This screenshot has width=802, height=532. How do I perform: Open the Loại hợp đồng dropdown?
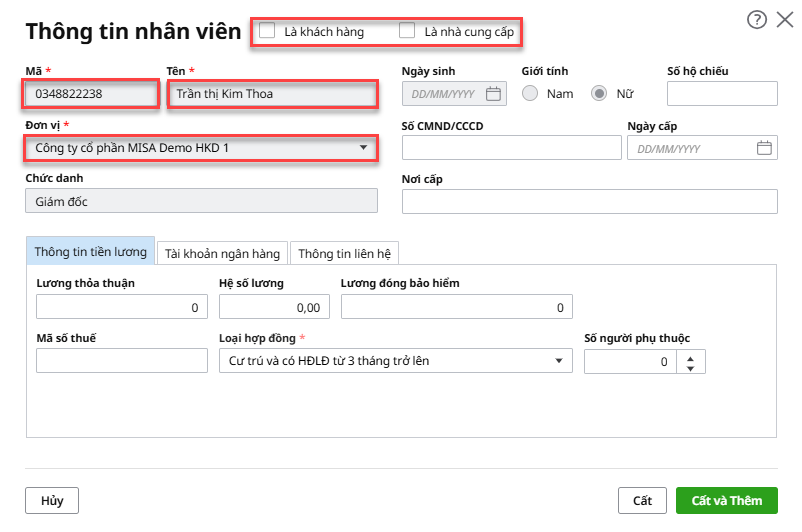tap(557, 361)
